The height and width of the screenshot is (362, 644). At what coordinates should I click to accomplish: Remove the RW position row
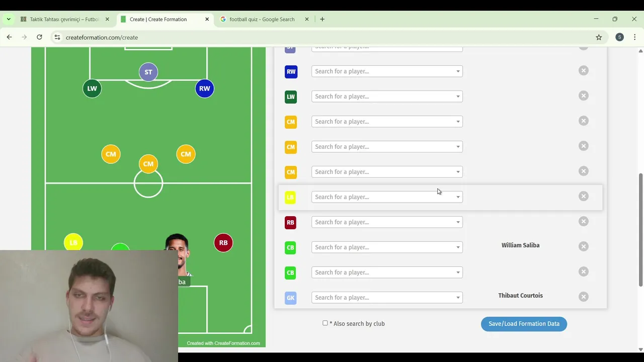tap(584, 70)
